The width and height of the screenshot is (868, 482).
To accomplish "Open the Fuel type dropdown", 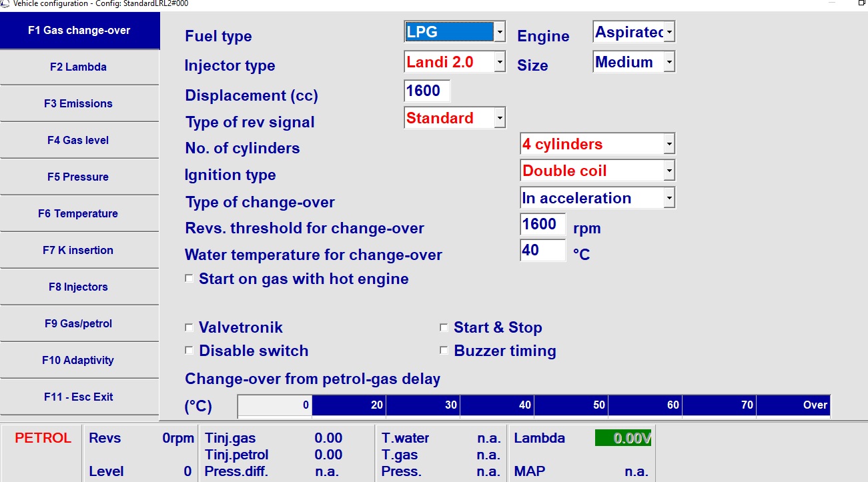I will [499, 32].
